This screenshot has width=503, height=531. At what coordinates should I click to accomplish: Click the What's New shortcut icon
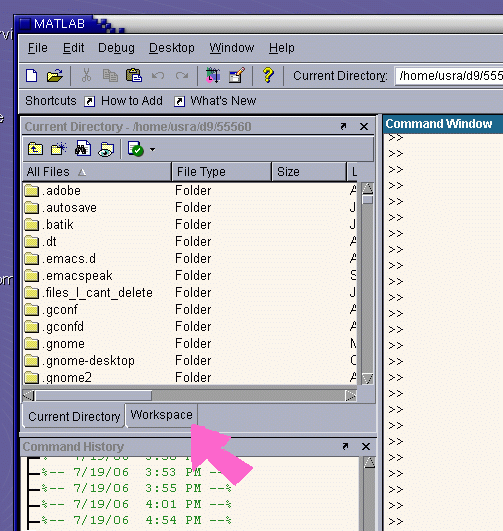point(179,101)
